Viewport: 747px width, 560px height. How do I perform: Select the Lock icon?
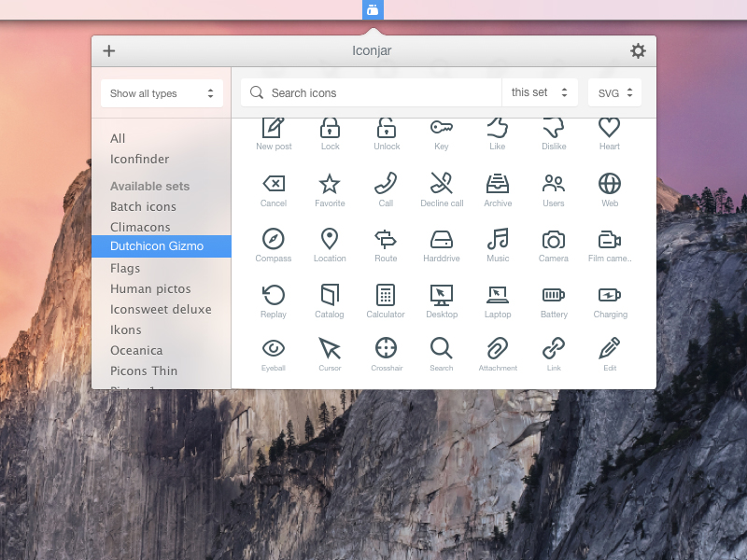click(x=330, y=129)
